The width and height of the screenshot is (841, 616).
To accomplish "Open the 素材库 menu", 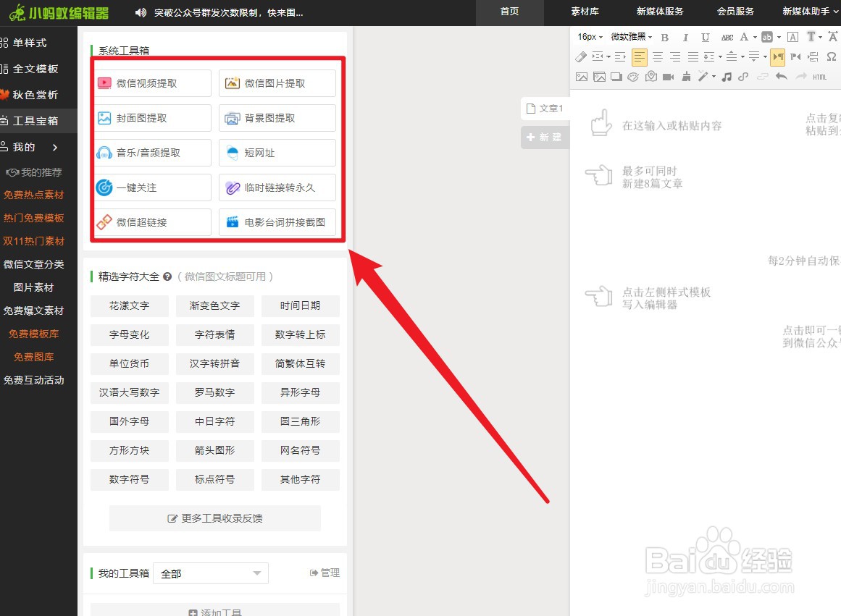I will tap(585, 12).
